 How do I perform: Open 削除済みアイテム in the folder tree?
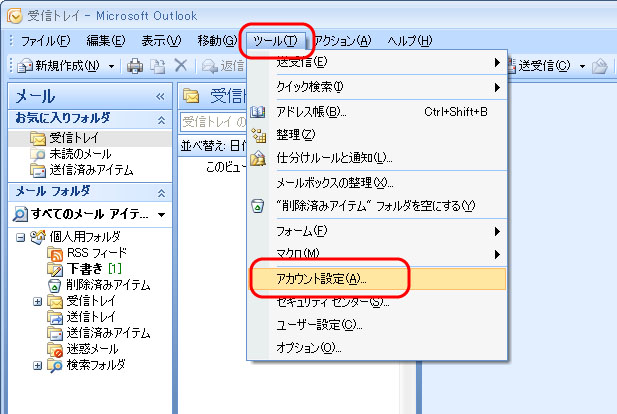(x=108, y=285)
